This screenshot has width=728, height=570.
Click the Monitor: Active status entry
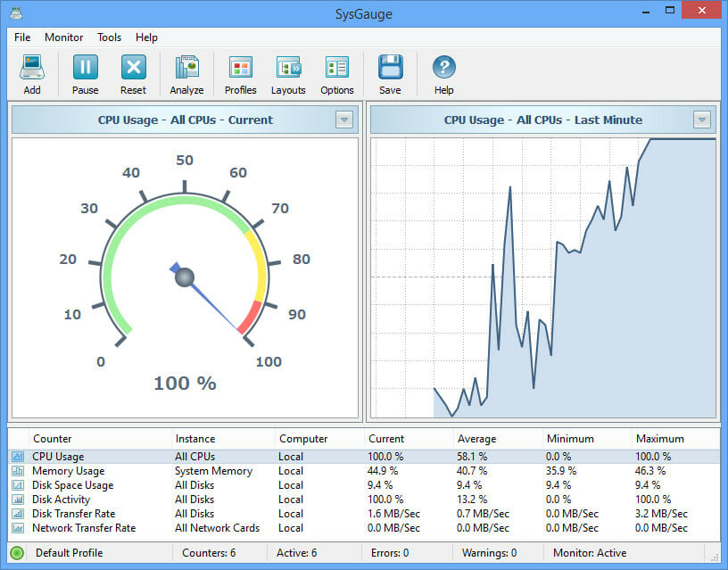click(590, 553)
